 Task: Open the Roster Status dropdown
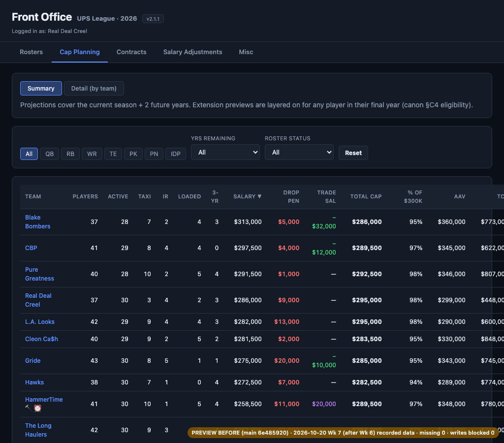299,153
